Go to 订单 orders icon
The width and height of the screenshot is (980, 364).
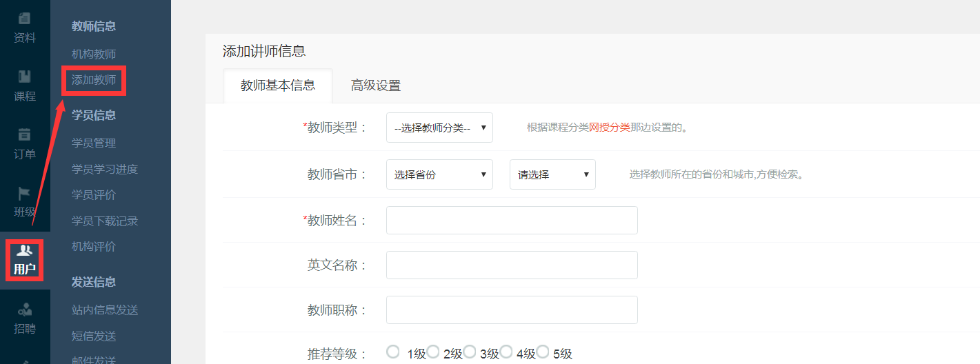point(25,143)
